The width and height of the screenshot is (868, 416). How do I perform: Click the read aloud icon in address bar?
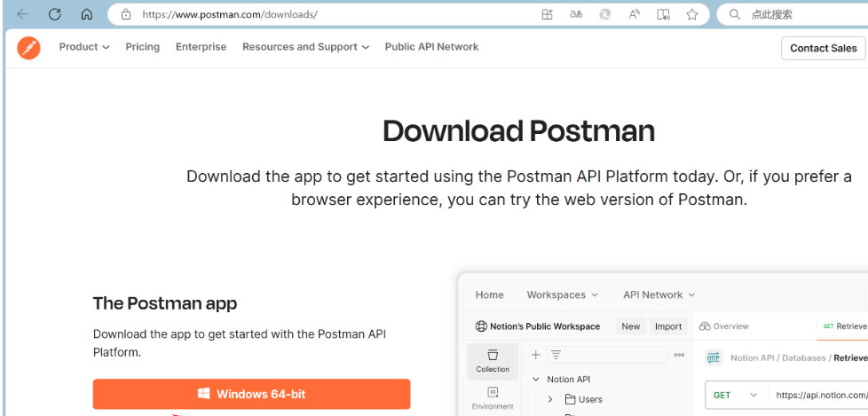pos(634,14)
